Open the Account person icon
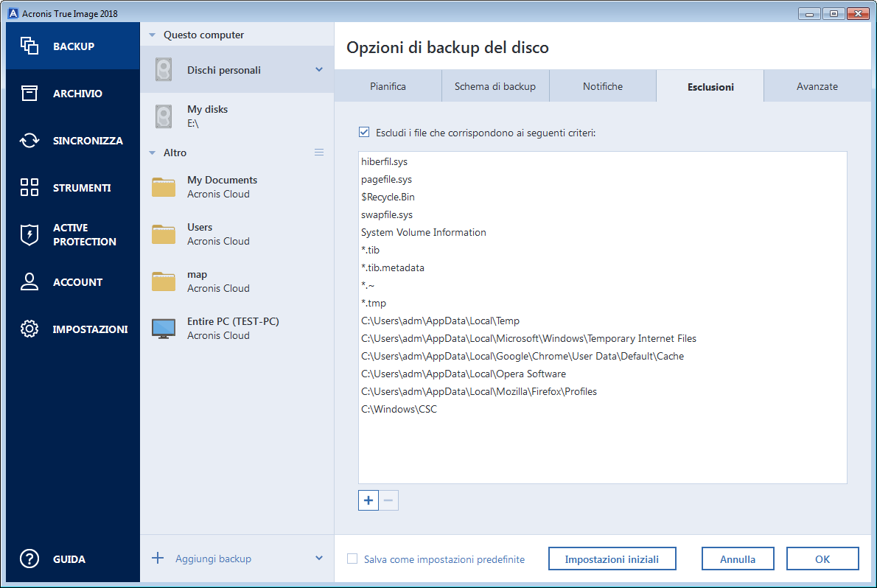 pyautogui.click(x=29, y=282)
